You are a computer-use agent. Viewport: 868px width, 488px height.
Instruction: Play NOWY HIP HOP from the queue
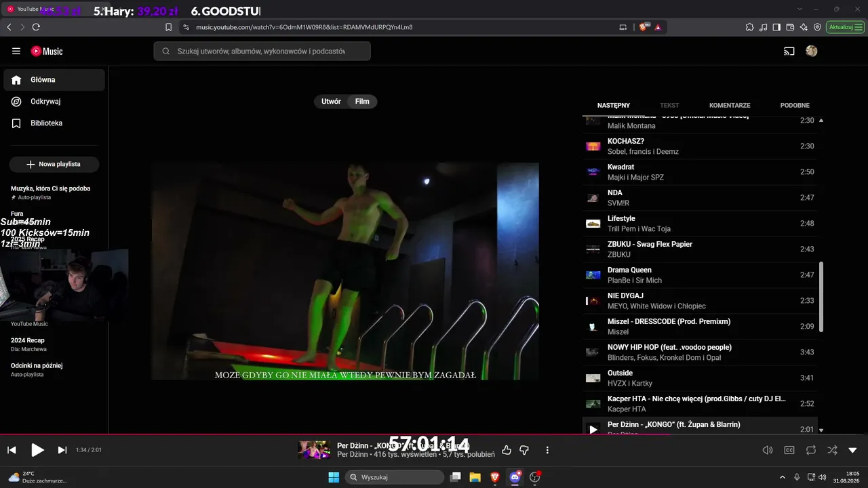click(701, 352)
